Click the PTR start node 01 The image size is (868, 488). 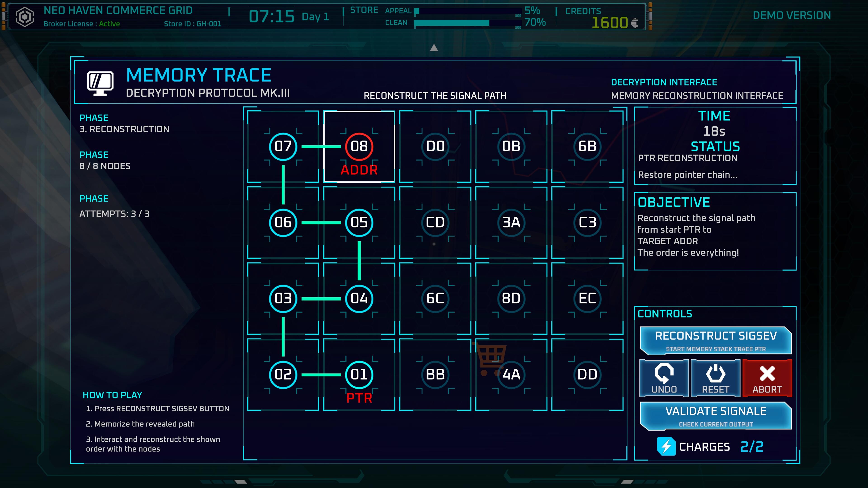click(x=359, y=375)
